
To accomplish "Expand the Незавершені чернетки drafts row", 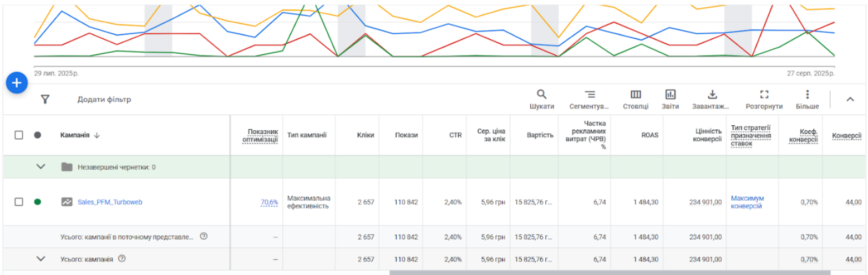I will click(40, 167).
